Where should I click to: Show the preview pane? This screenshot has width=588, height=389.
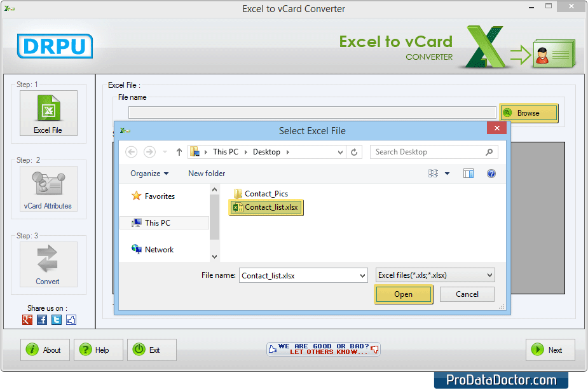[468, 174]
